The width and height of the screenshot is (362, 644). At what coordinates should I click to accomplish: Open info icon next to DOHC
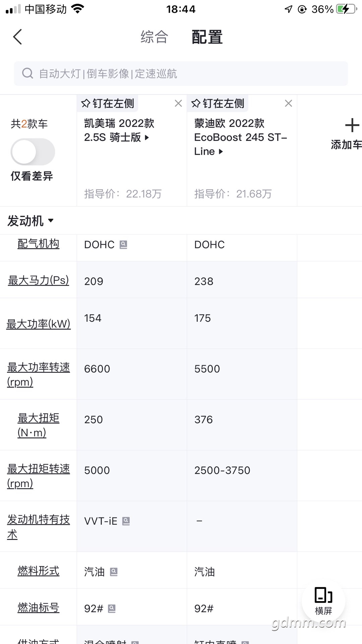123,245
